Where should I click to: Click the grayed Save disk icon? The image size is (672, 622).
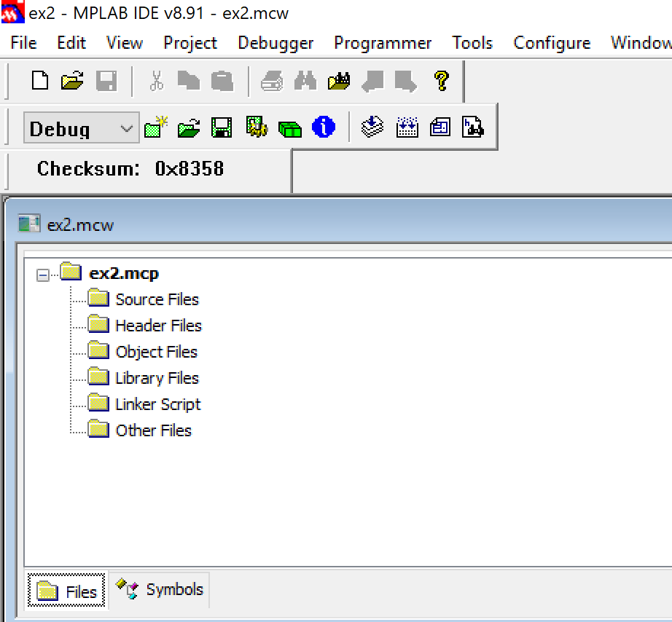[x=106, y=81]
